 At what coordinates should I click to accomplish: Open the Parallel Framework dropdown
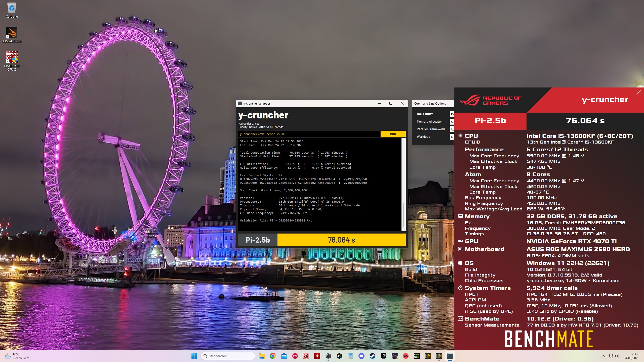(452, 129)
